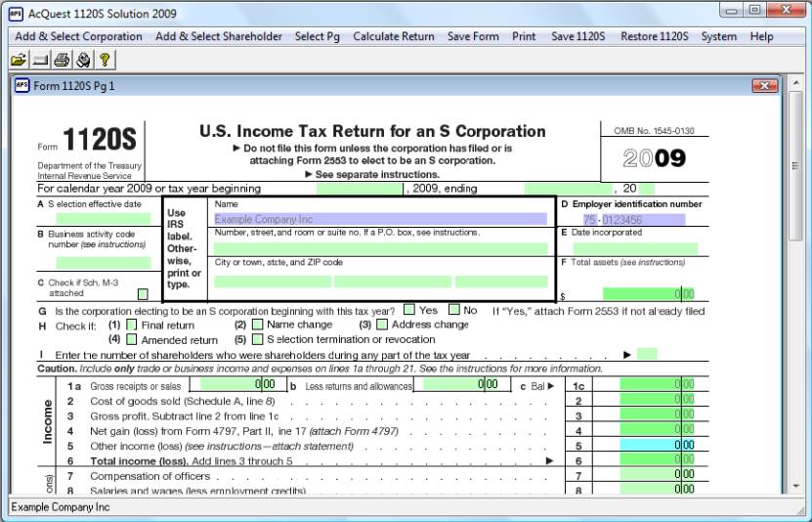This screenshot has height=522, width=812.
Task: Click the line 4 Net gain (loss) amount
Action: [658, 429]
